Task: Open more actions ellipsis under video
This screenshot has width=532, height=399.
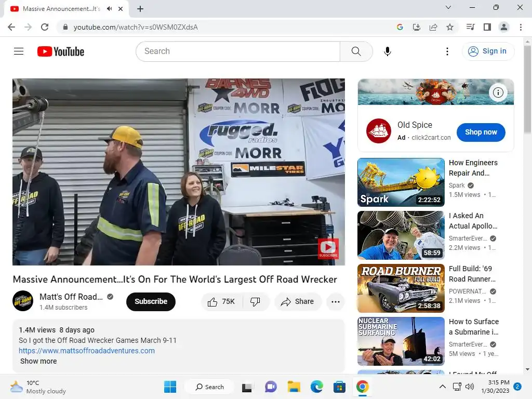Action: pyautogui.click(x=335, y=301)
